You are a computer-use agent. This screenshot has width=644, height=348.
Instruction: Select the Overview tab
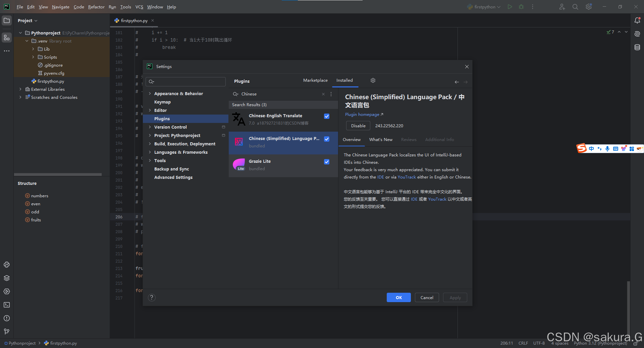click(x=352, y=140)
